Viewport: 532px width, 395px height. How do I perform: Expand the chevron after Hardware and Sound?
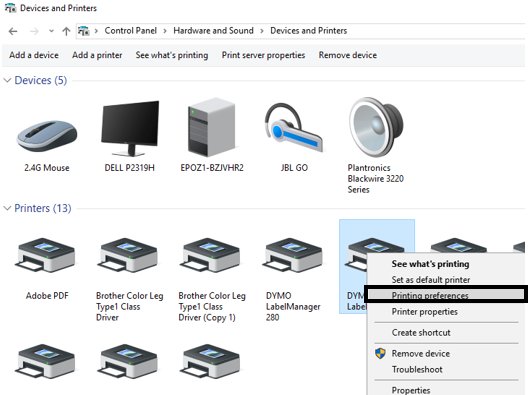pos(262,31)
